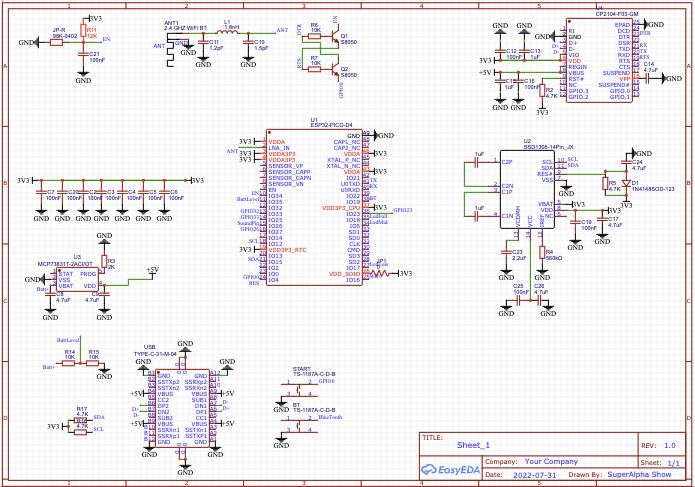Click the 'Sheet_1' title text
Screen dimensions: 695x487
click(473, 445)
